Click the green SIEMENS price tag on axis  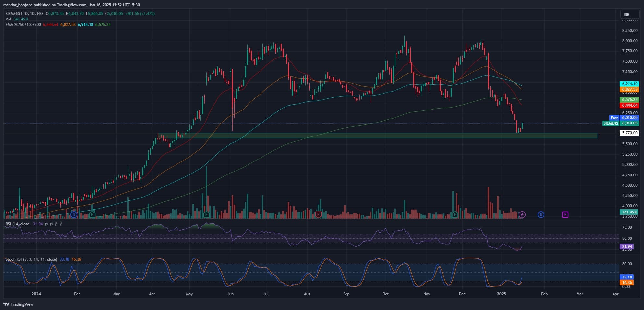(x=611, y=123)
